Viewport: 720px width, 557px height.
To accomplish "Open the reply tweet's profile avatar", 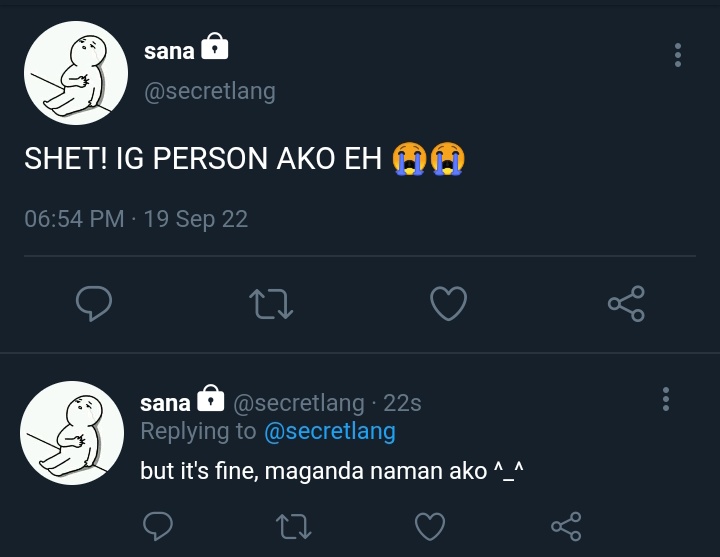I will pyautogui.click(x=72, y=433).
